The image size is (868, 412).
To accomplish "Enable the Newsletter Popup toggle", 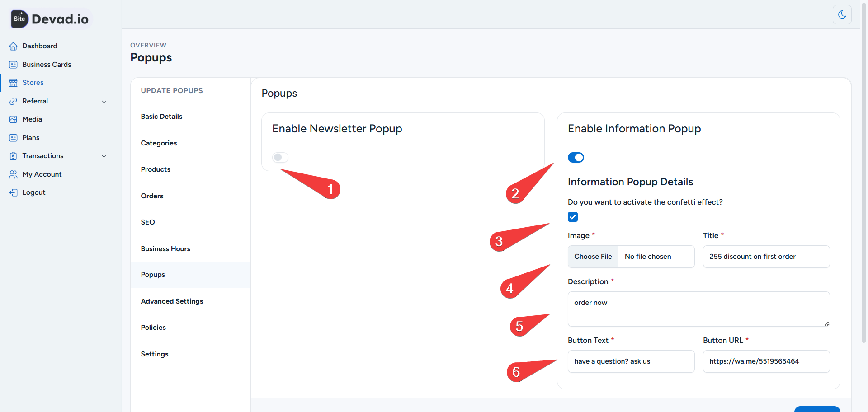I will pyautogui.click(x=280, y=157).
